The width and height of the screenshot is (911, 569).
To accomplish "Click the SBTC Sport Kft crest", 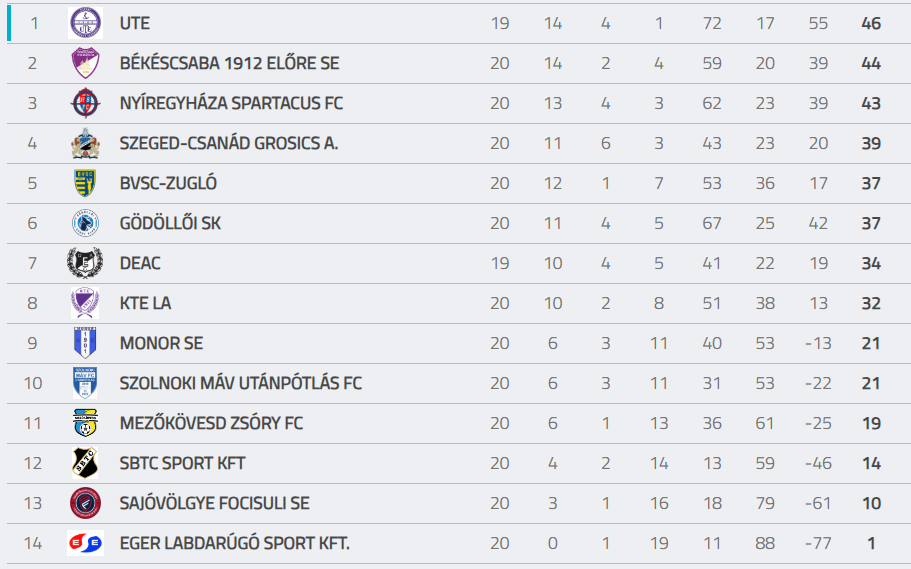I will 85,463.
